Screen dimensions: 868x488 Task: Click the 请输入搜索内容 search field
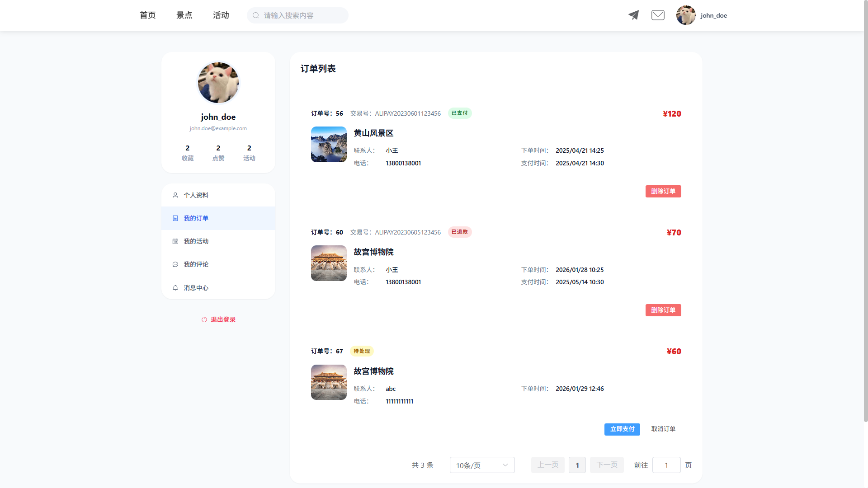click(303, 15)
